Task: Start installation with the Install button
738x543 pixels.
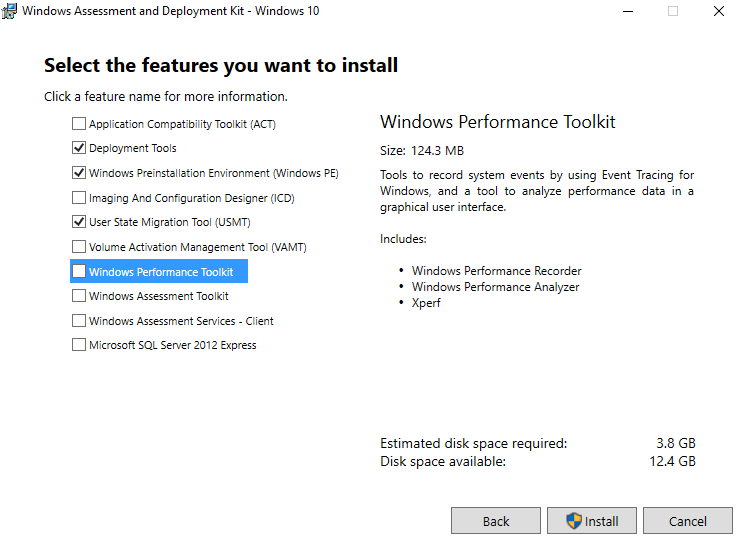Action: pos(592,521)
